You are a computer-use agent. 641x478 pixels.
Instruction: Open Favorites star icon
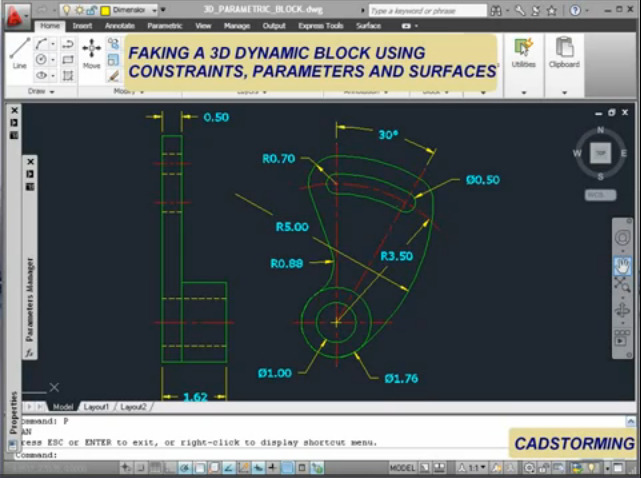pyautogui.click(x=551, y=11)
